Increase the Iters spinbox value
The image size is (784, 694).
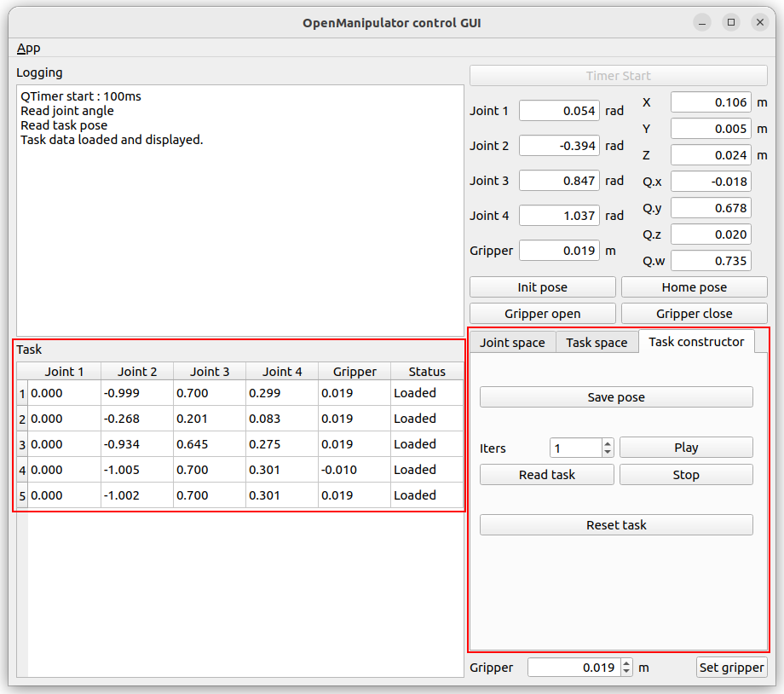(608, 443)
